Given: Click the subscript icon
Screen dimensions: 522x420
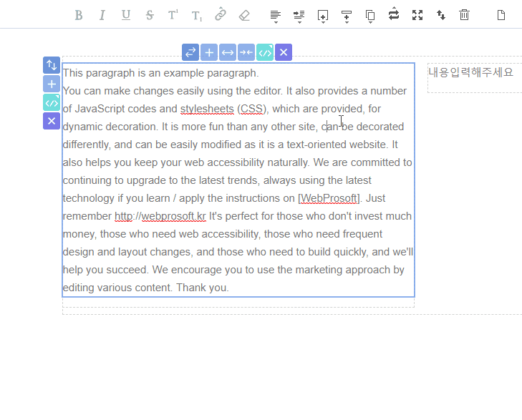Looking at the screenshot, I should coord(196,15).
